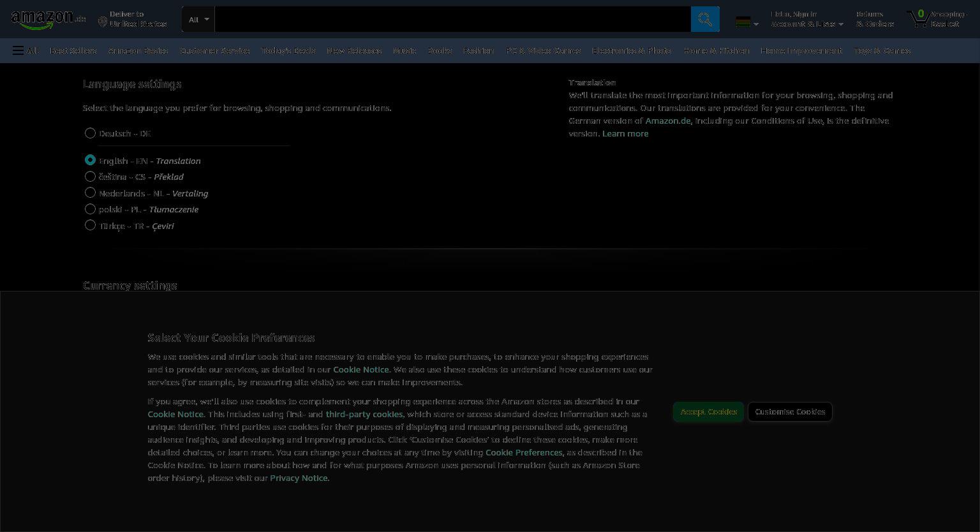Click the Amazon.de link in Translation text
Viewport: 980px width, 532px height.
(x=667, y=121)
